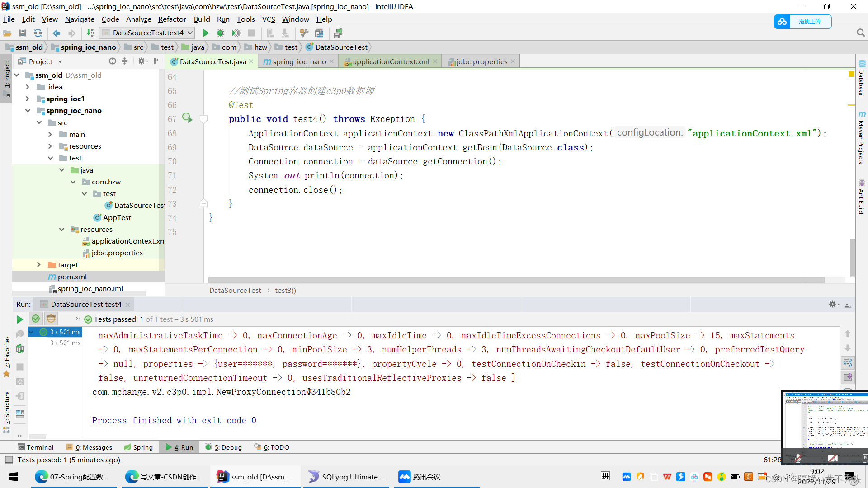Open Search Everywhere magnifier icon
The height and width of the screenshot is (488, 868).
click(x=860, y=33)
